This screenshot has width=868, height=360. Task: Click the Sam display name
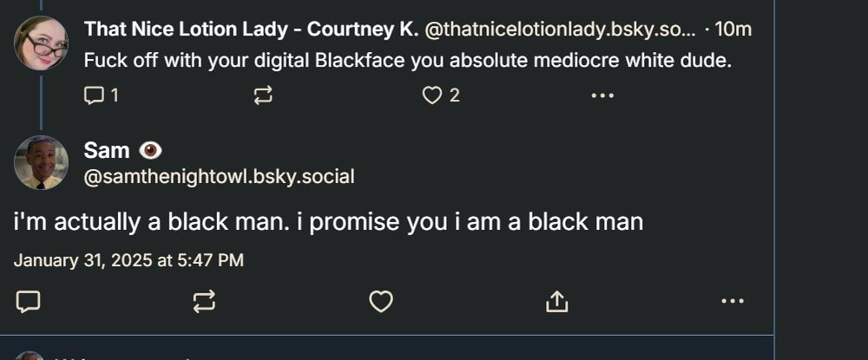pos(107,150)
